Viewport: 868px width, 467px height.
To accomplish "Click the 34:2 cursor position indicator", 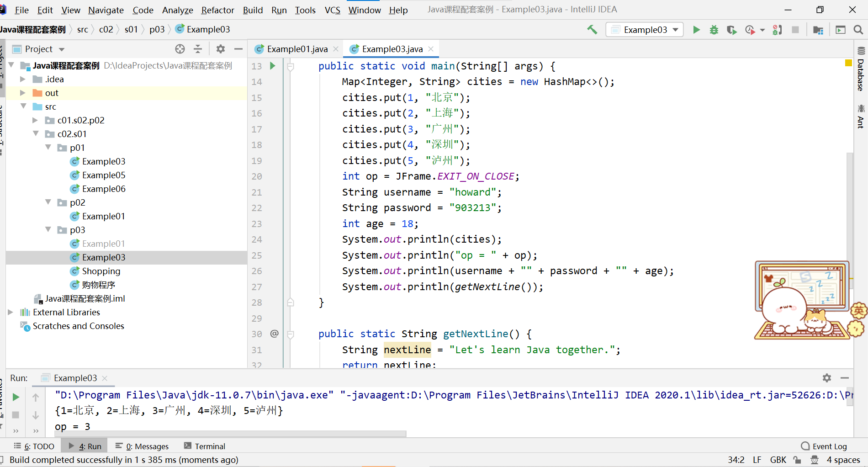I will [x=736, y=460].
